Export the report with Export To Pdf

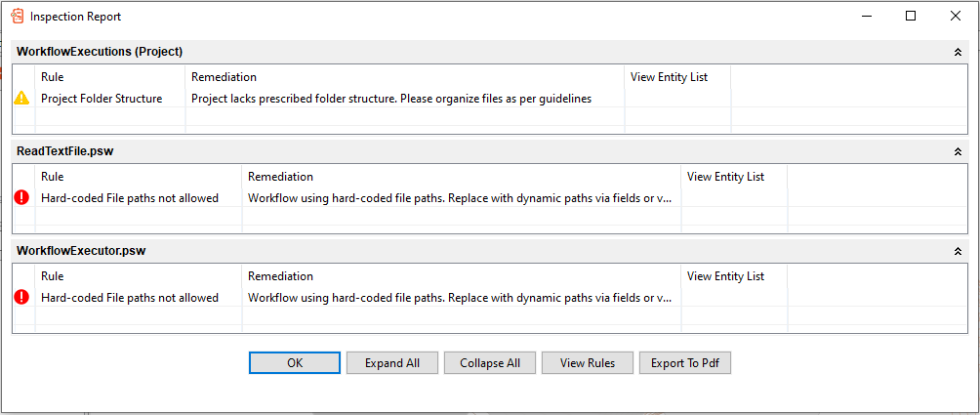[685, 363]
